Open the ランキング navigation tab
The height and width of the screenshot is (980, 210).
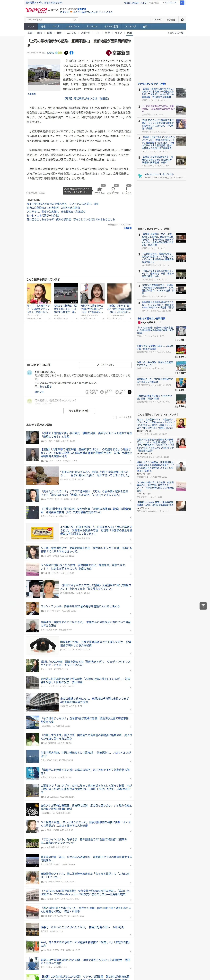point(130,27)
